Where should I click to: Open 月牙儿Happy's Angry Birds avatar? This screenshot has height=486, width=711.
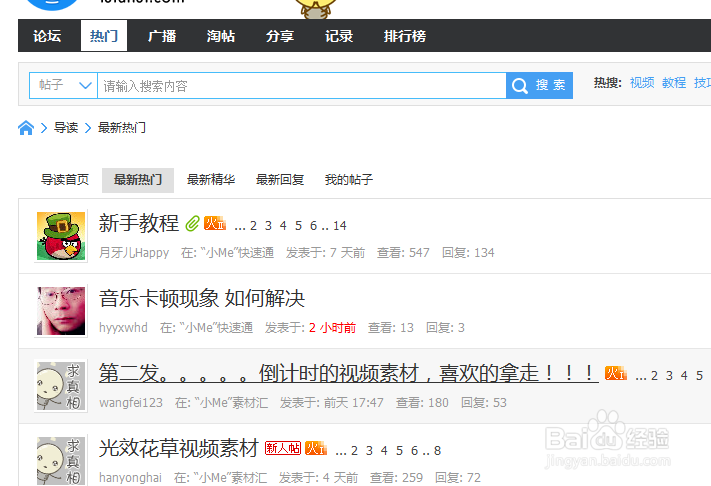pos(61,236)
